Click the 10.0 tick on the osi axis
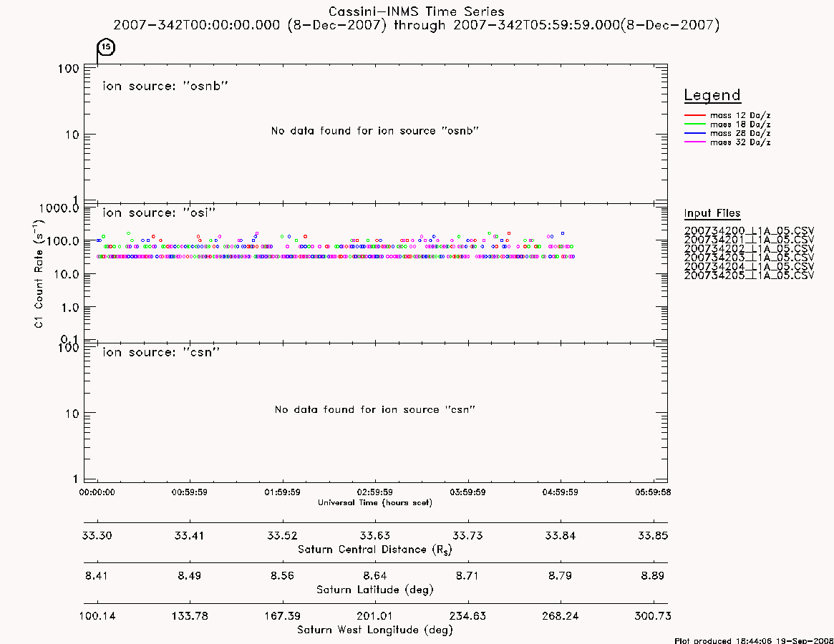 [x=66, y=274]
